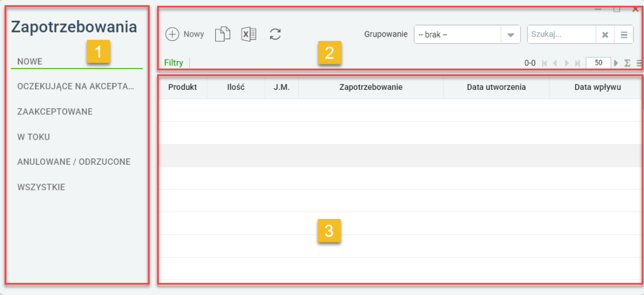Click the page size field showing 50

(x=599, y=63)
